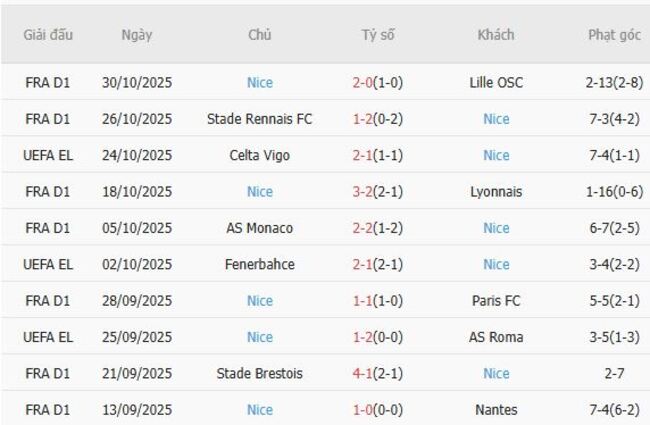Image resolution: width=650 pixels, height=425 pixels.
Task: Open the Lille OSC team link
Action: (x=496, y=83)
